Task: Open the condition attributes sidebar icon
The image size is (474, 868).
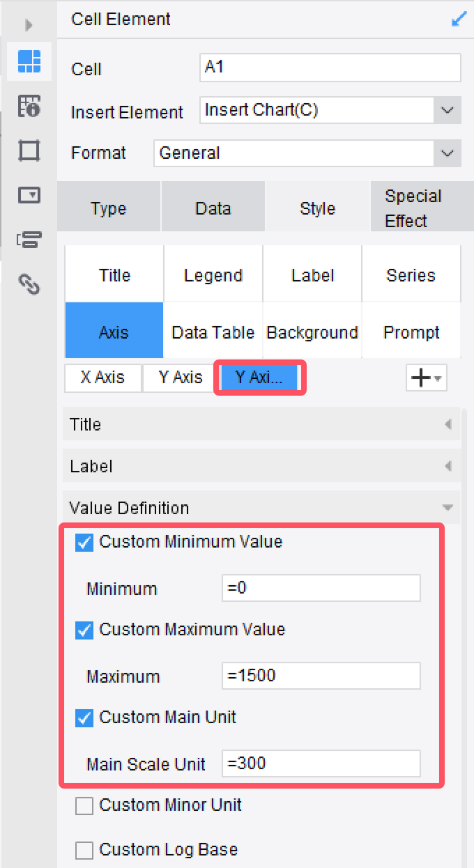Action: pyautogui.click(x=29, y=240)
